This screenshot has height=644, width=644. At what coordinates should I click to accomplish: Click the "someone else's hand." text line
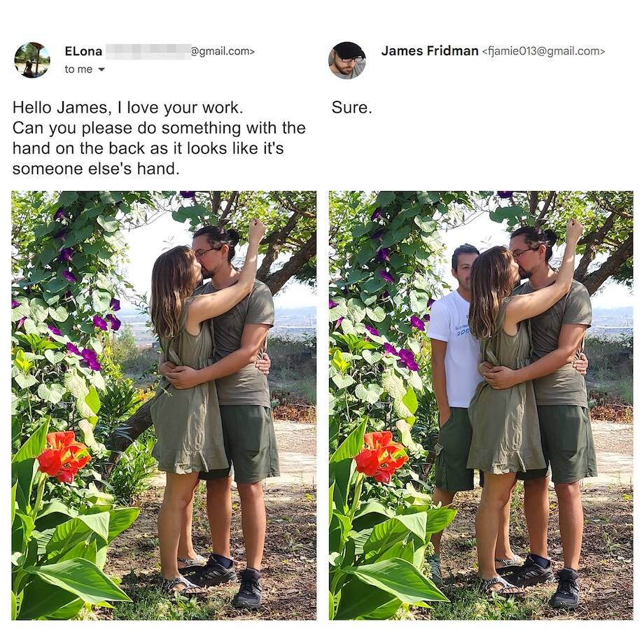(96, 169)
